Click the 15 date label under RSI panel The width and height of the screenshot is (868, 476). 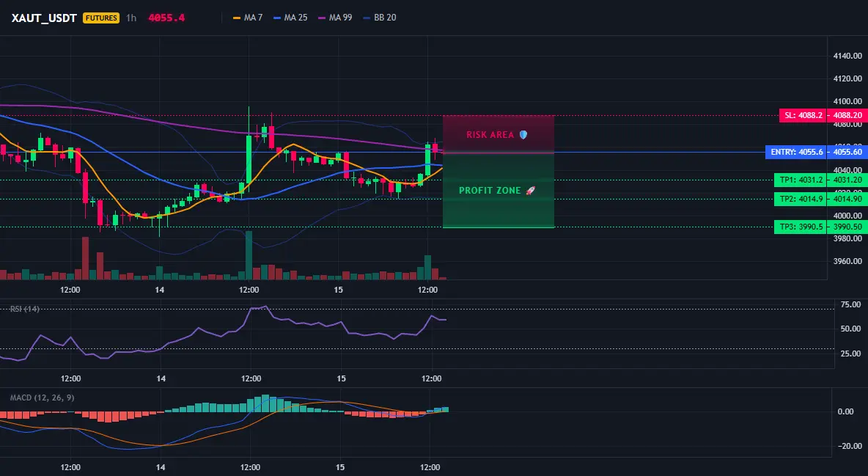coord(341,378)
